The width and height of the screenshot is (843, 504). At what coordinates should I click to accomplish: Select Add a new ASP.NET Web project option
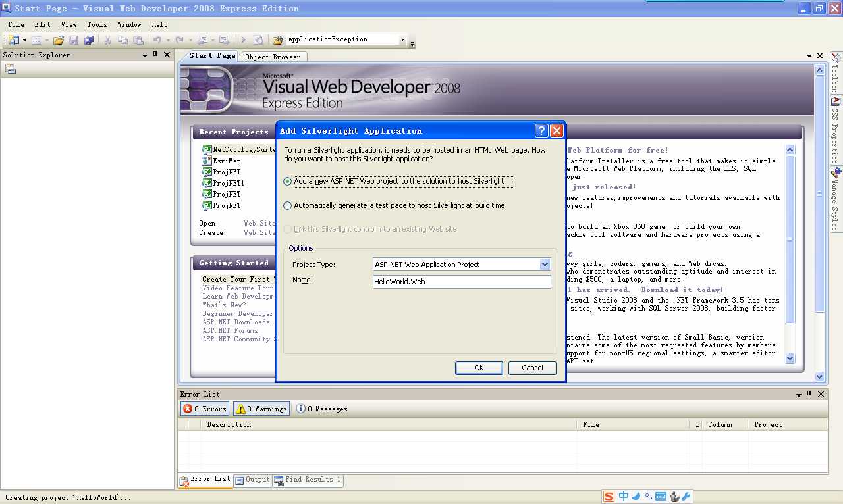coord(398,181)
